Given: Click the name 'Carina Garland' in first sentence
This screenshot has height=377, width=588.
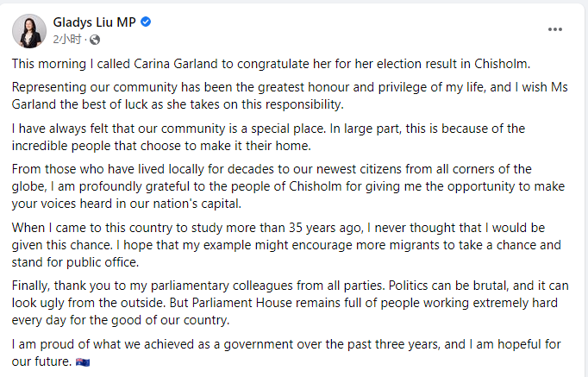Looking at the screenshot, I should pos(176,64).
